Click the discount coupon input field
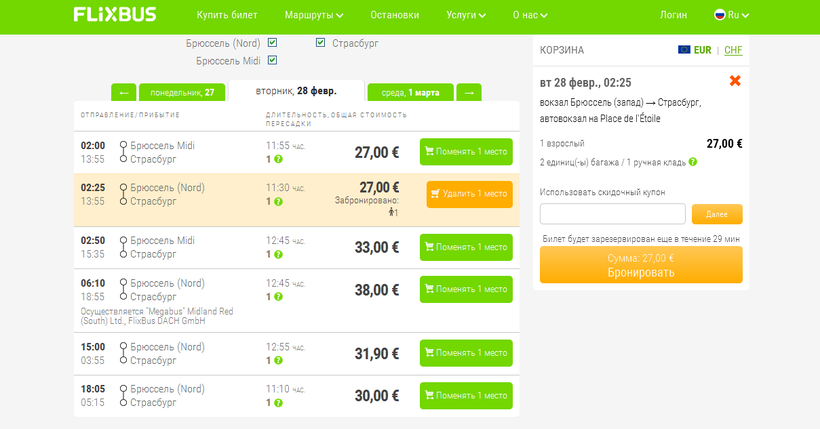 coord(612,214)
